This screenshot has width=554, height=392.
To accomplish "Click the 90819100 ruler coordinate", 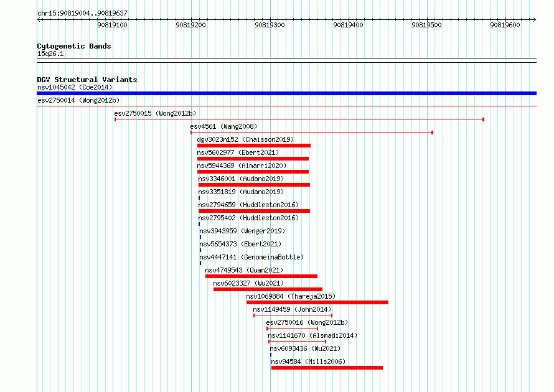I will [112, 25].
